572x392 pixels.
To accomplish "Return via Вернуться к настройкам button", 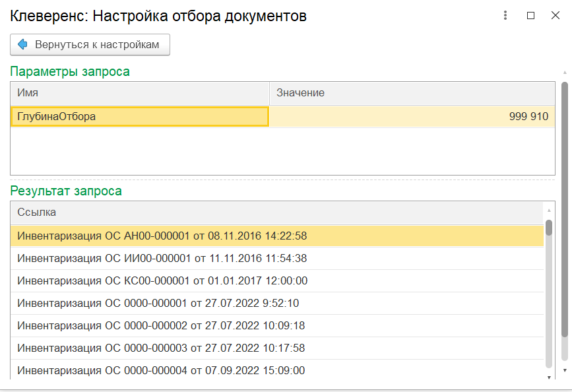I will 90,44.
